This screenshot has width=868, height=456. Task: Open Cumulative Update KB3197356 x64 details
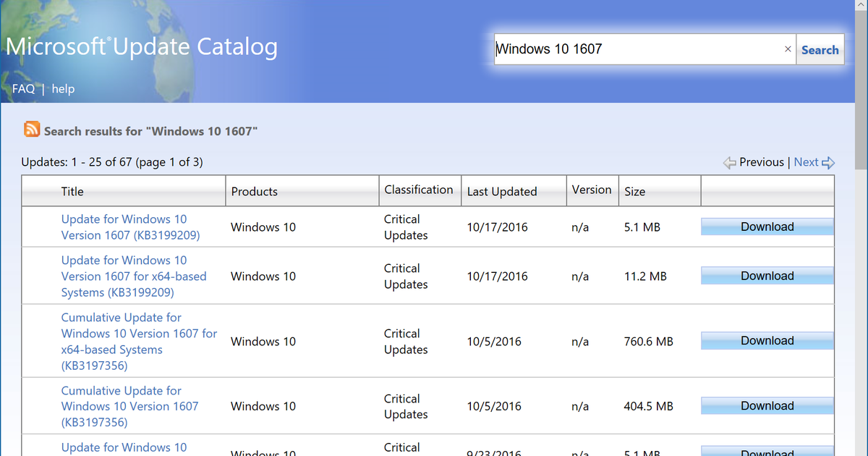pos(139,341)
